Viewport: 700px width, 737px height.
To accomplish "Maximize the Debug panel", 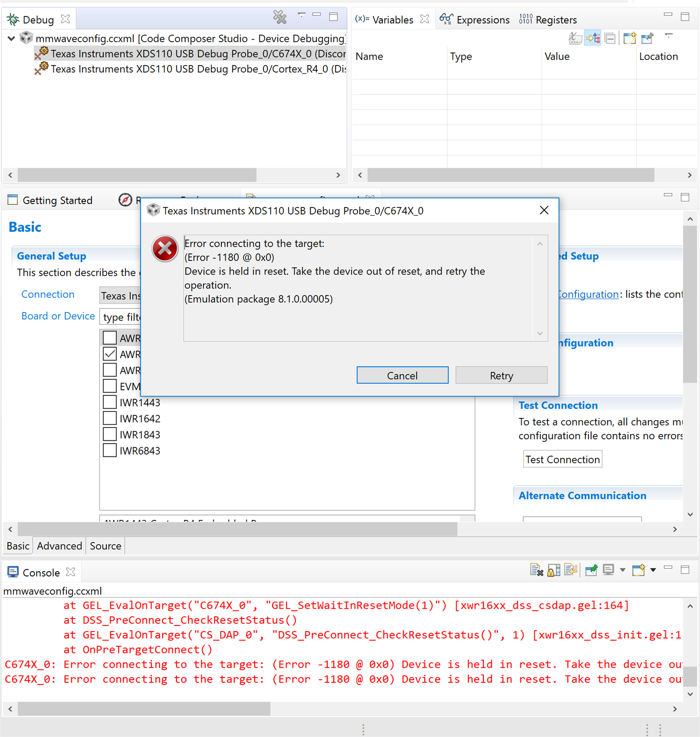I will coord(333,17).
